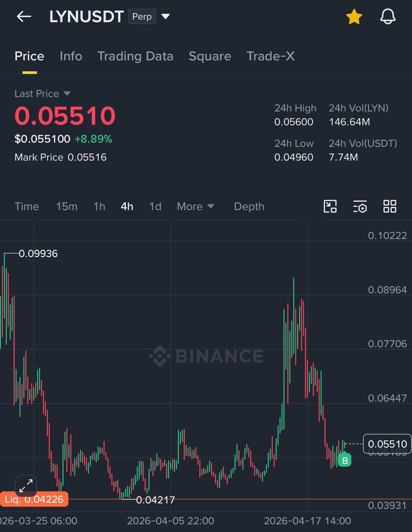Click the 24h Low 0.04960 value
The image size is (412, 532).
(294, 157)
